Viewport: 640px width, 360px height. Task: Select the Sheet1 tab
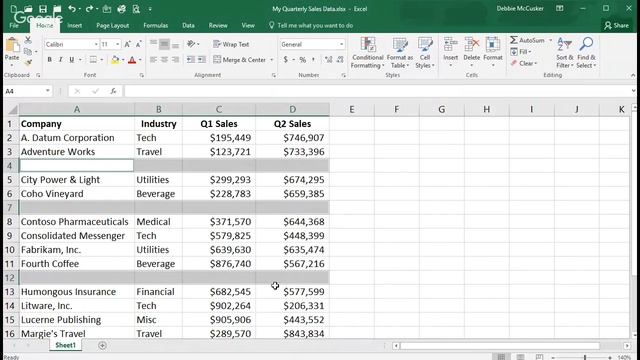[x=65, y=345]
